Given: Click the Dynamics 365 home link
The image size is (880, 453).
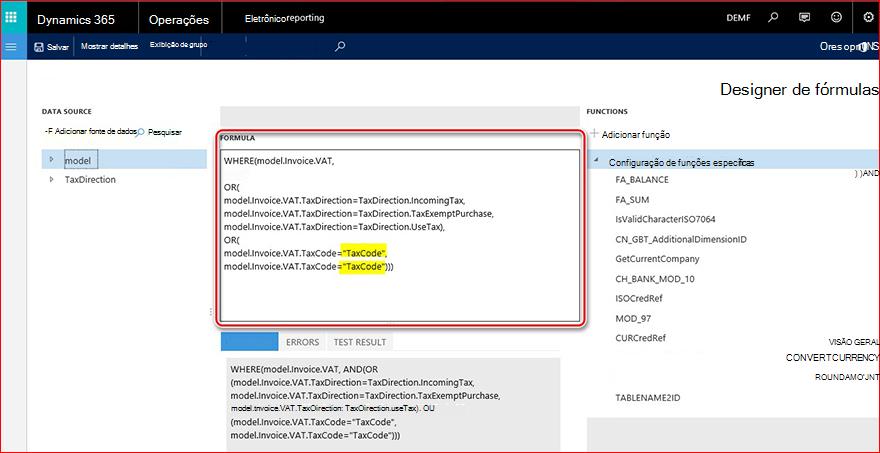Looking at the screenshot, I should (x=76, y=20).
